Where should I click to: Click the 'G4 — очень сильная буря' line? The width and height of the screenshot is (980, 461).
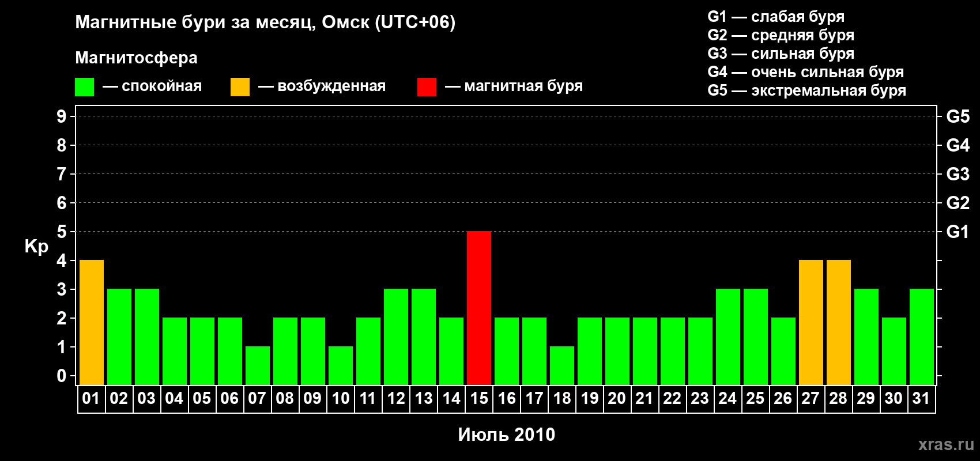click(805, 72)
